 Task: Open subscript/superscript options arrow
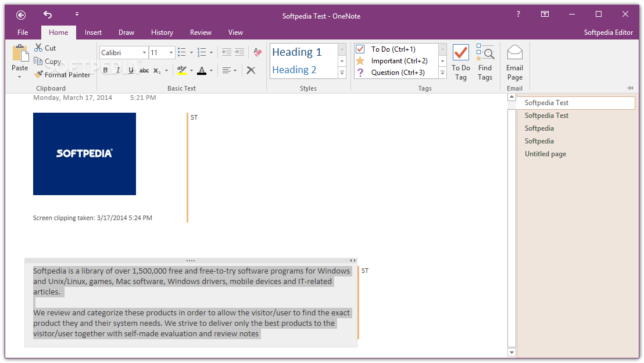pos(166,71)
